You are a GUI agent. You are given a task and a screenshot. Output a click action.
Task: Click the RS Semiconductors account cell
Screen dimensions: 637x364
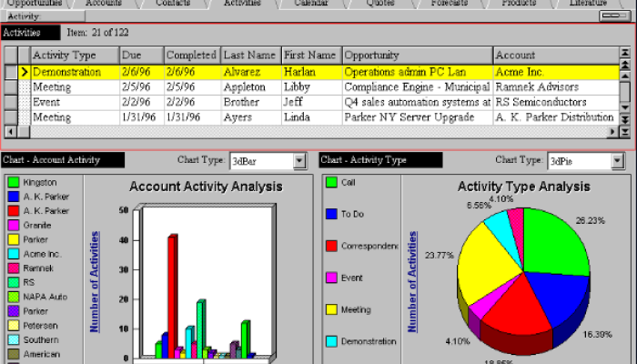tap(556, 102)
